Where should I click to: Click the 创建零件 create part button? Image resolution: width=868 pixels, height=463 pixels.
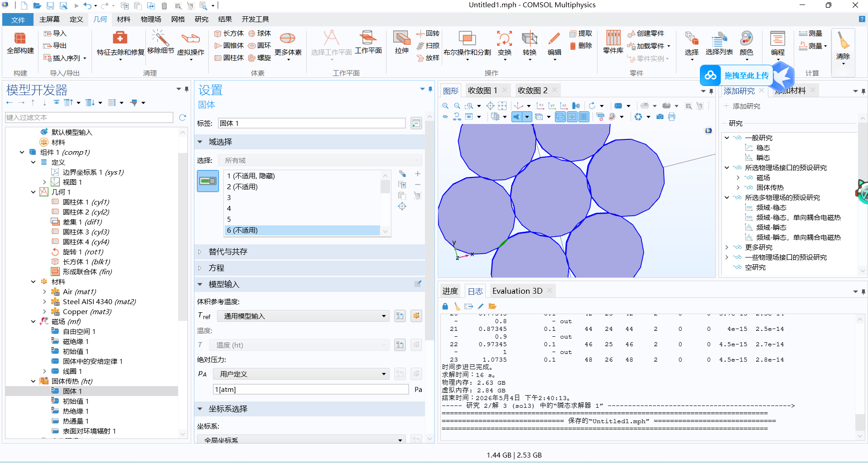[x=646, y=33]
